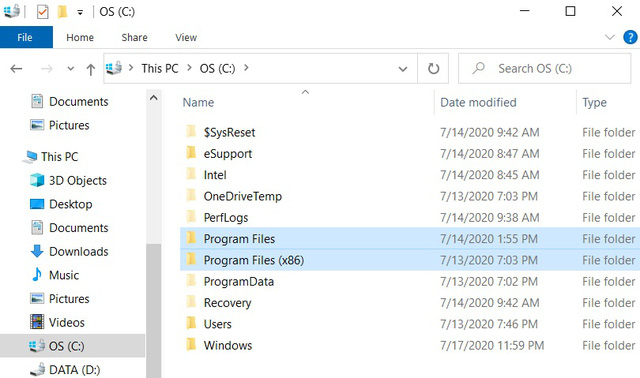640x378 pixels.
Task: Click the drive system icon in title bar
Action: tap(11, 11)
